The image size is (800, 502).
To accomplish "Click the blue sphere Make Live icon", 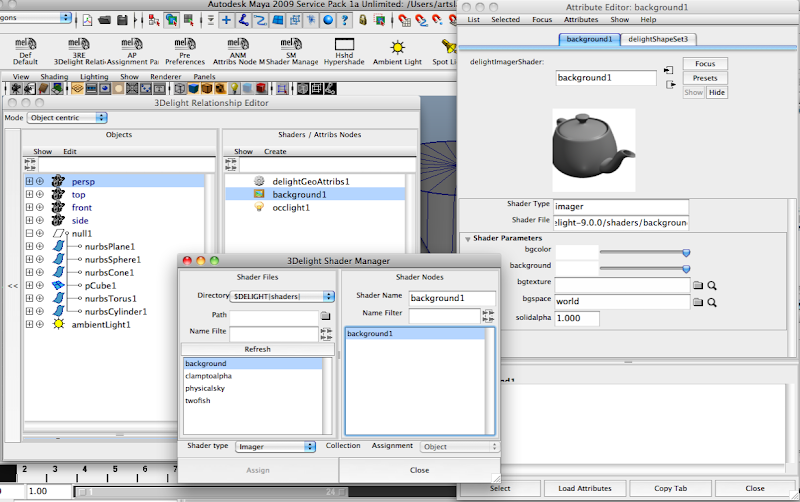I will 328,20.
